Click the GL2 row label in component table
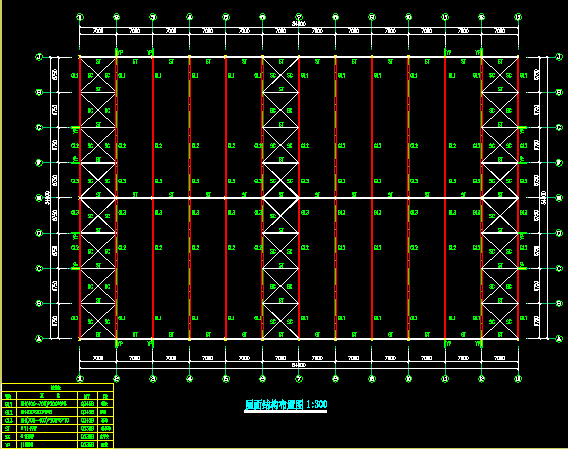568x449 pixels. (x=9, y=412)
